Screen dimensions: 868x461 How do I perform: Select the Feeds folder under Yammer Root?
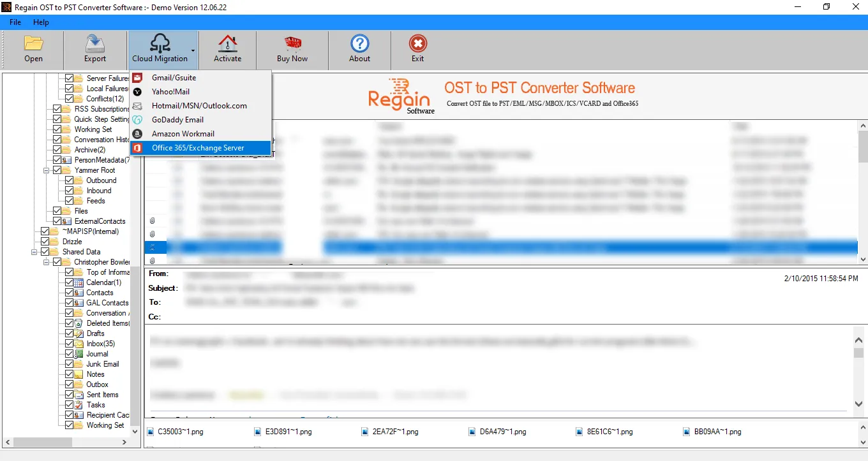click(96, 201)
